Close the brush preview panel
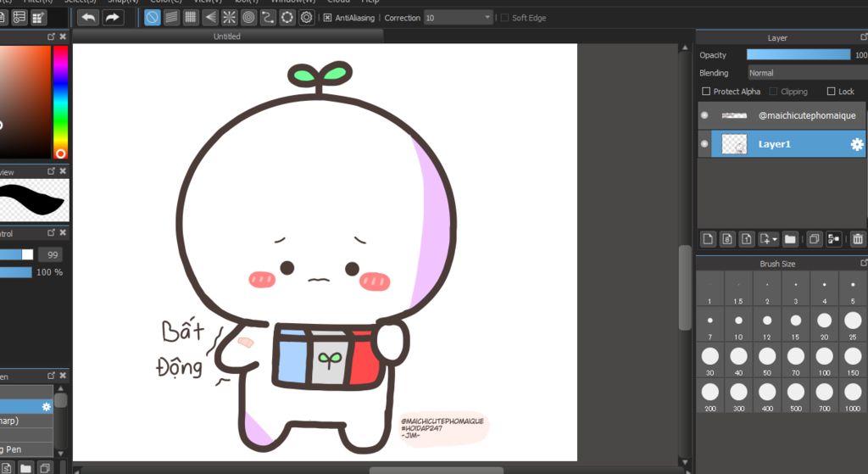Screen dimensions: 868x474 [63, 171]
